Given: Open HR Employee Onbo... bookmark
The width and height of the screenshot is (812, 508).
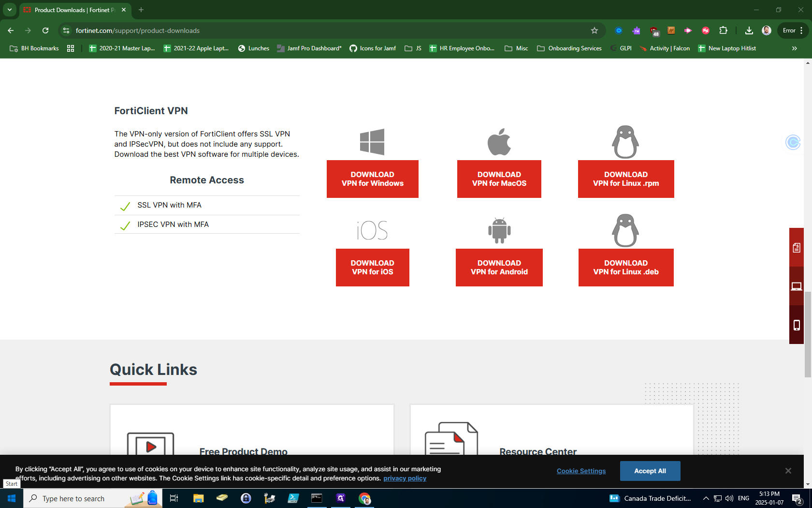Looking at the screenshot, I should point(462,48).
